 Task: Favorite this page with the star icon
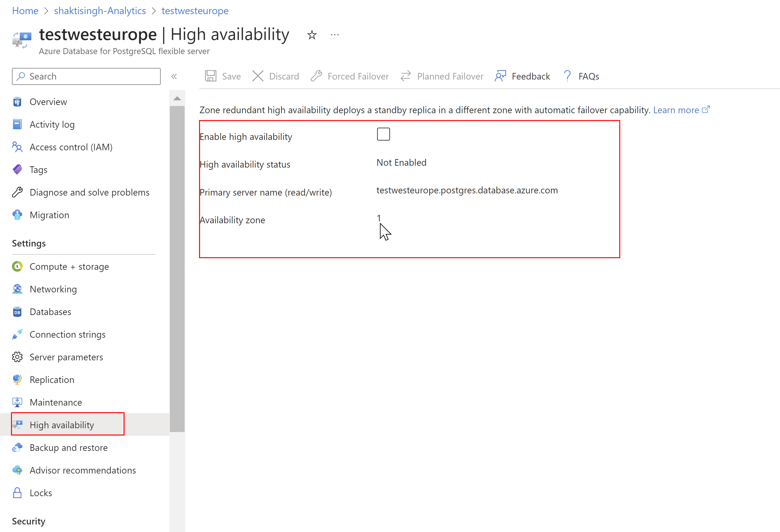click(312, 35)
